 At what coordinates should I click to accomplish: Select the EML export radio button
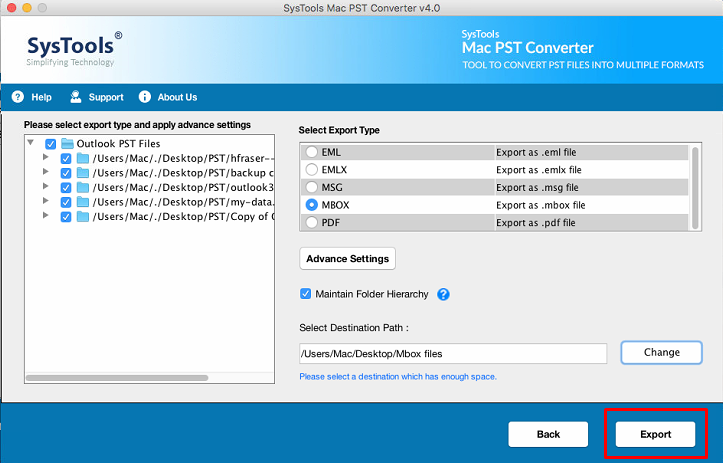(x=312, y=152)
